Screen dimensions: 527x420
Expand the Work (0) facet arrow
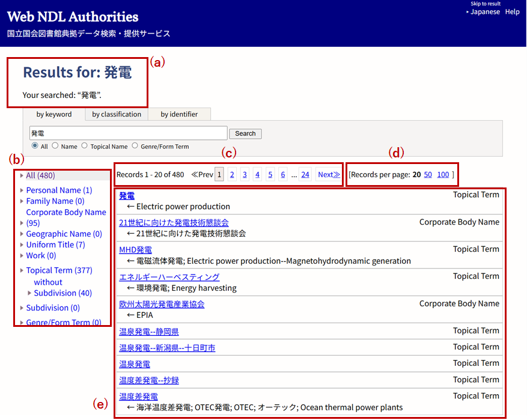[22, 256]
